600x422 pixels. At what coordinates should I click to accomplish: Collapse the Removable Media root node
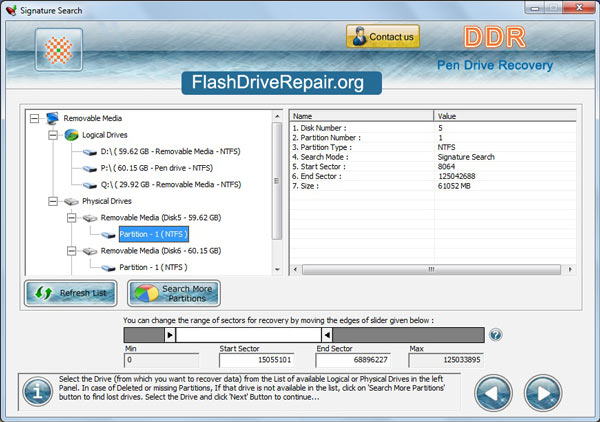click(34, 118)
